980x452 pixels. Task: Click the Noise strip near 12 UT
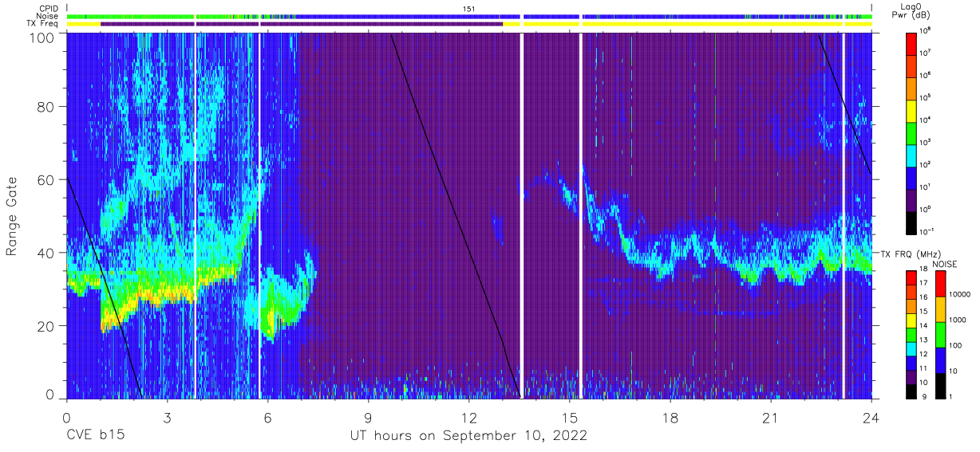point(468,16)
